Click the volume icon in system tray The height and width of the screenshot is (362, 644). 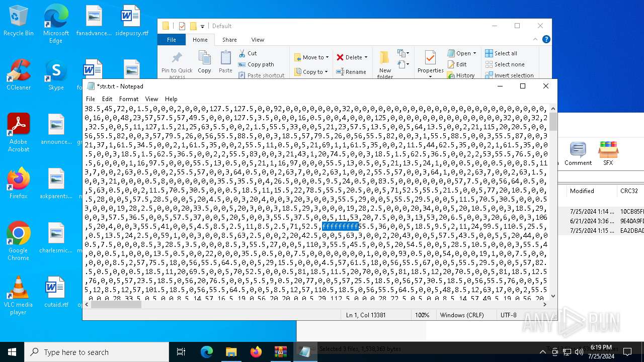point(579,352)
